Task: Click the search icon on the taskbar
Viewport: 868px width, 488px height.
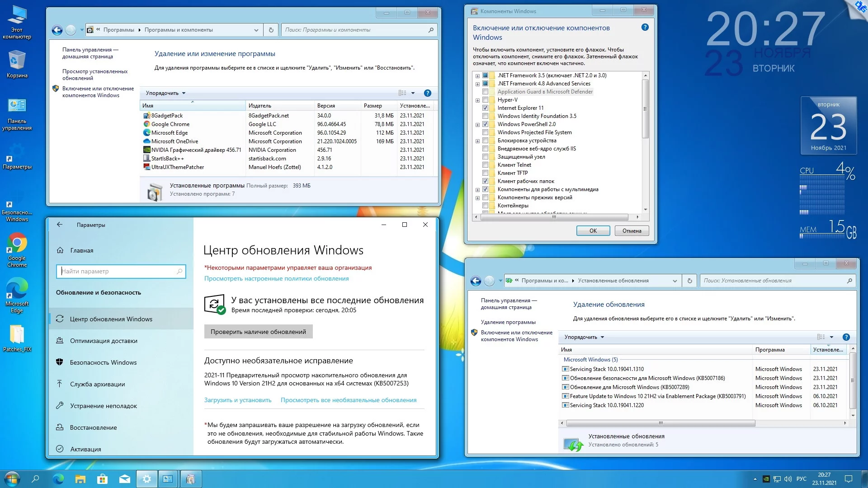Action: 35,479
